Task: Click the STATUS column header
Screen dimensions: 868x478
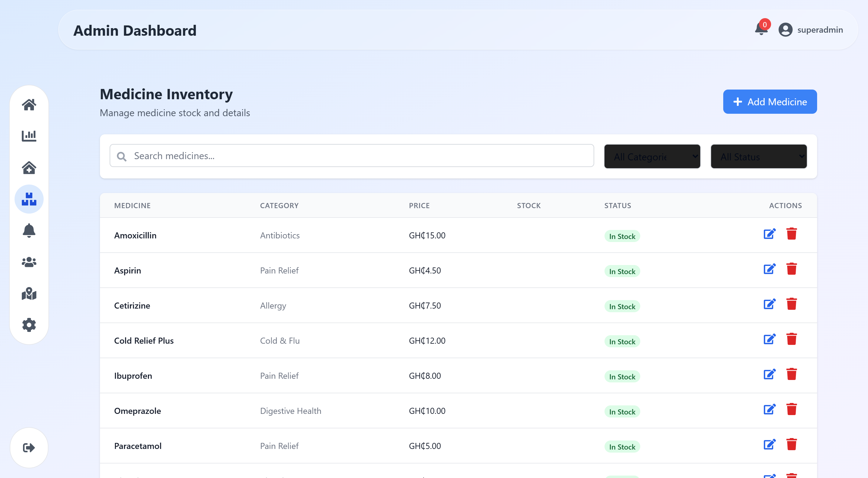Action: pyautogui.click(x=617, y=205)
